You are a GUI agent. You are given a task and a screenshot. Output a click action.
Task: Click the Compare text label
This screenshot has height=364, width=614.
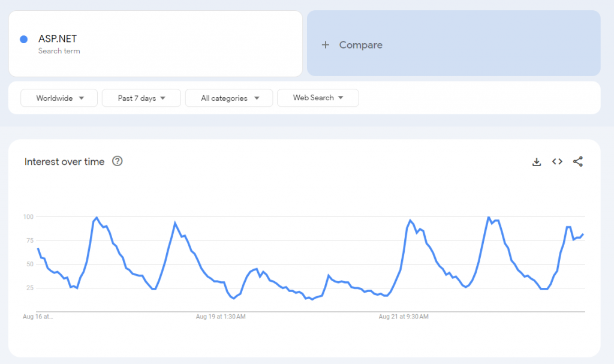point(360,45)
